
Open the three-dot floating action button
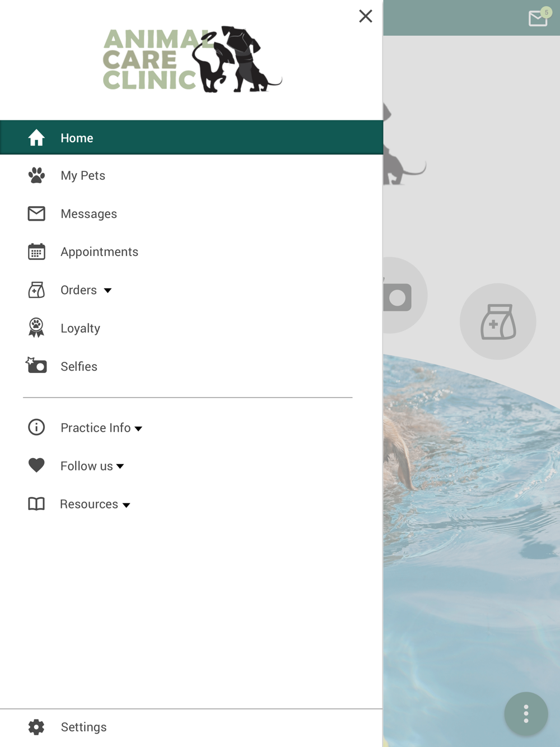(526, 714)
